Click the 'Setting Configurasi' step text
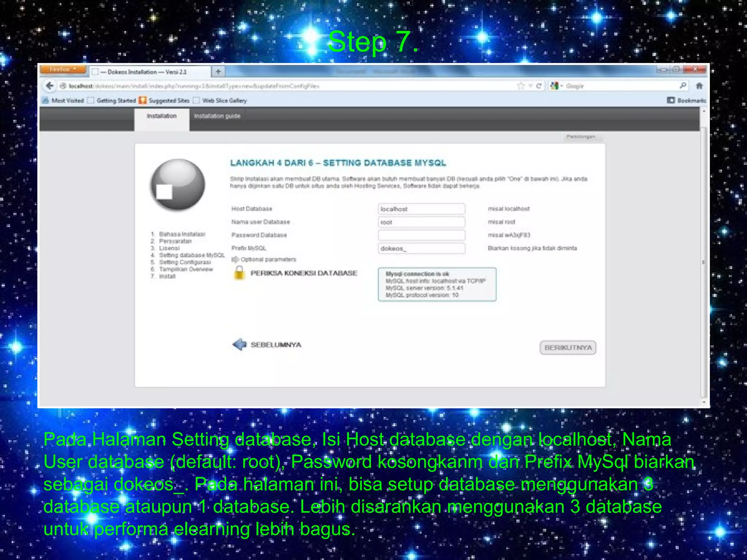This screenshot has height=560, width=747. (185, 262)
